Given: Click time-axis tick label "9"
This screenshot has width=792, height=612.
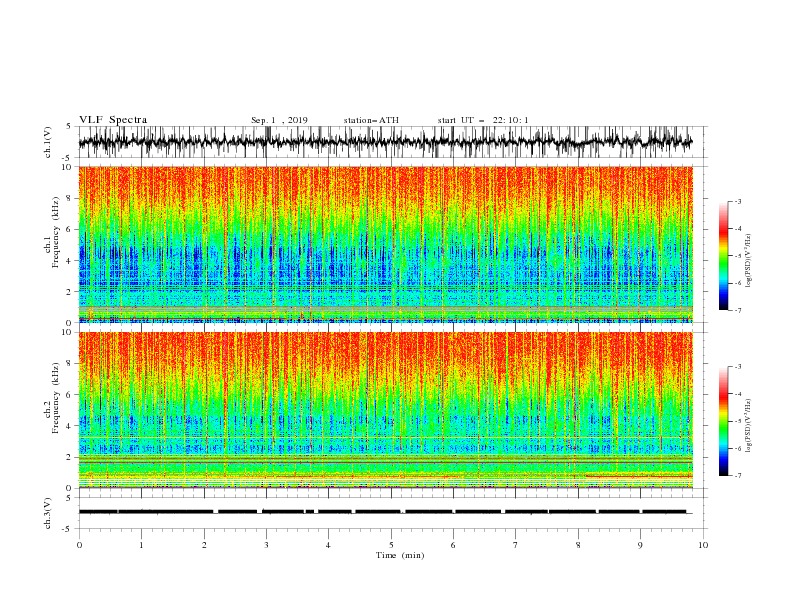Looking at the screenshot, I should click(640, 545).
